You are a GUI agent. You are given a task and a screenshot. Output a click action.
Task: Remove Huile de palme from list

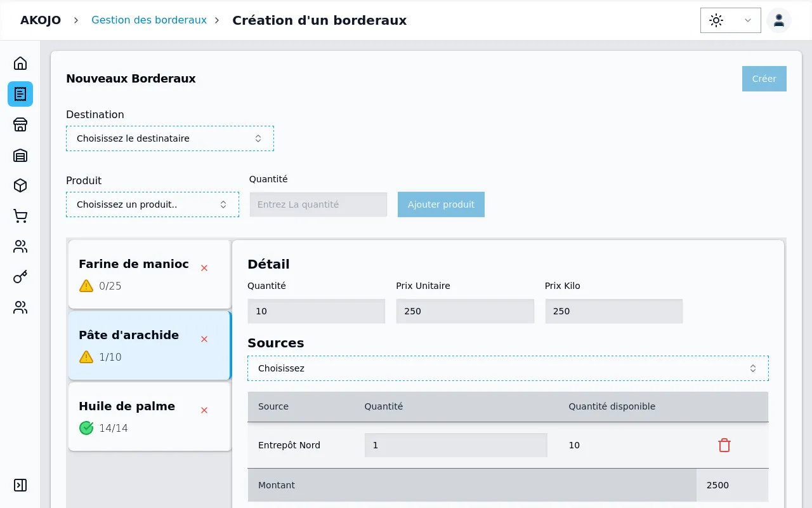[204, 410]
